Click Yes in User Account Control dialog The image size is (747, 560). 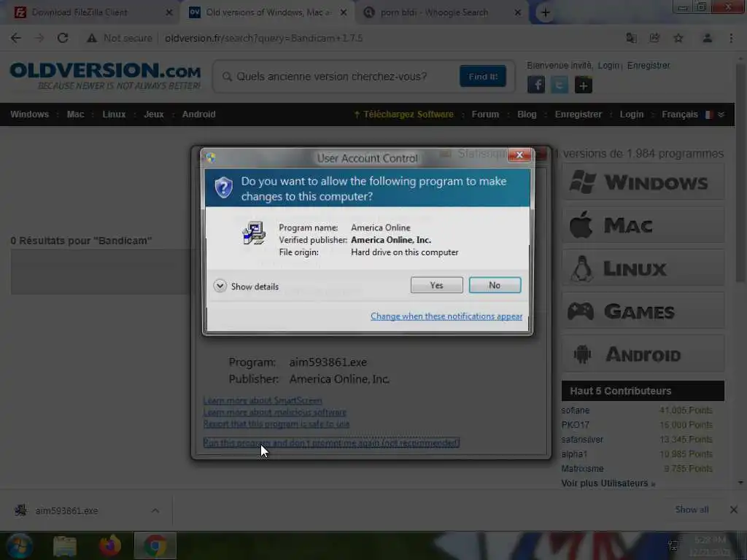click(x=436, y=285)
